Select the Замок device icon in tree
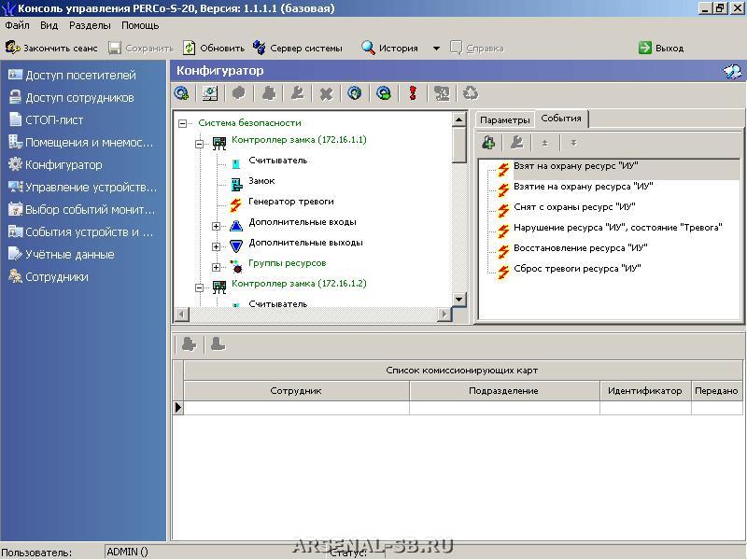The height and width of the screenshot is (560, 747). (237, 182)
